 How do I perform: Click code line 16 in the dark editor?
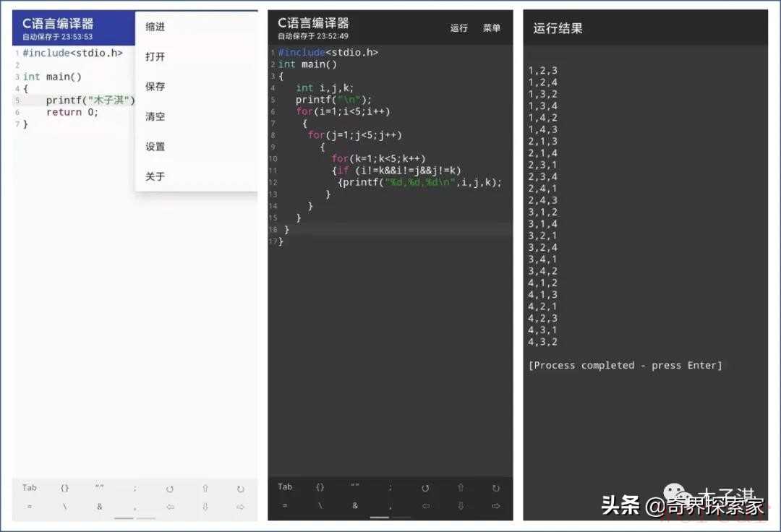[390, 229]
